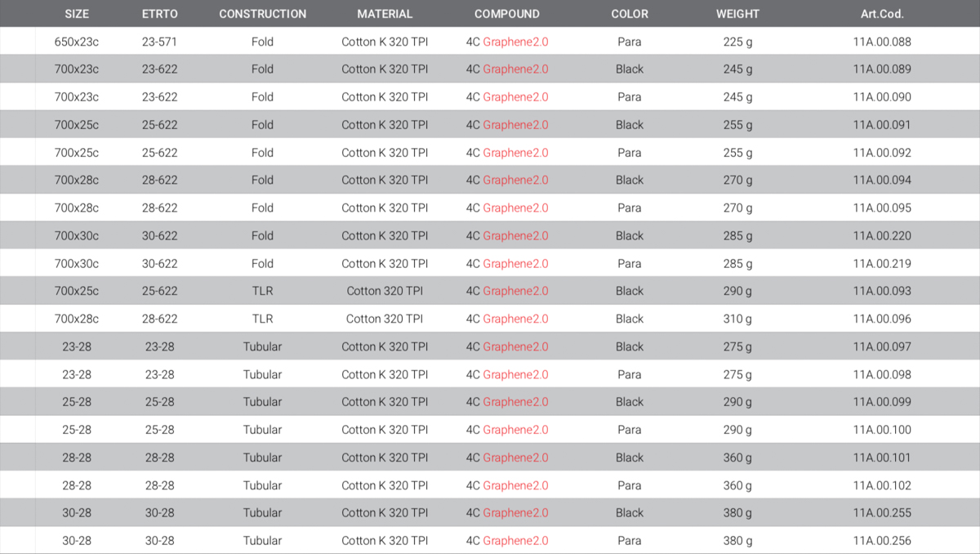Click the WEIGHT column header
This screenshot has height=554, width=980.
[737, 14]
